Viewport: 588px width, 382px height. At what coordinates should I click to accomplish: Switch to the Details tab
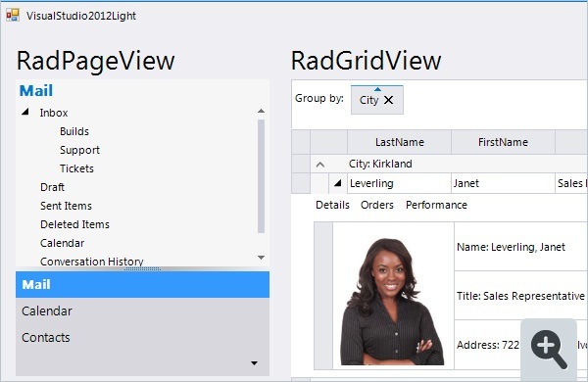click(332, 205)
